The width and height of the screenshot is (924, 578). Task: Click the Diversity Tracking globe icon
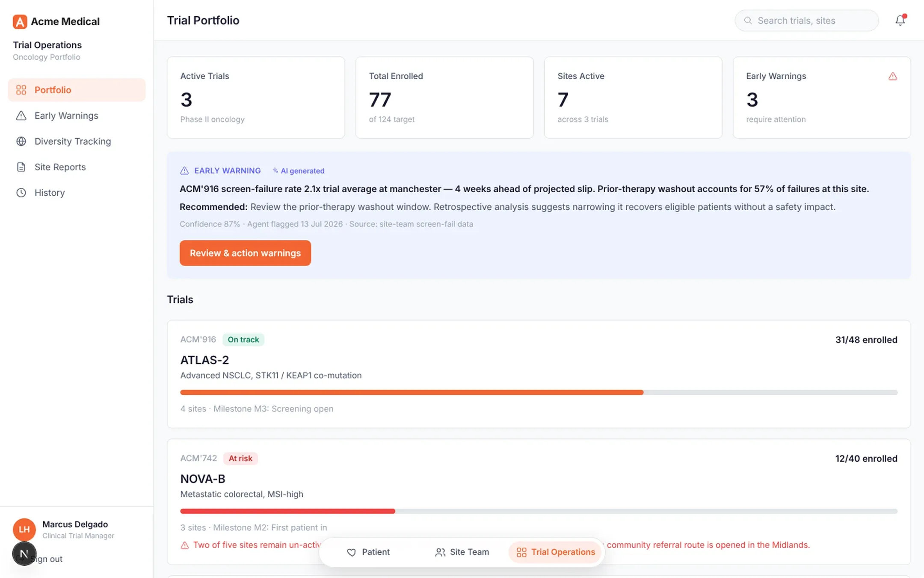[x=21, y=141]
